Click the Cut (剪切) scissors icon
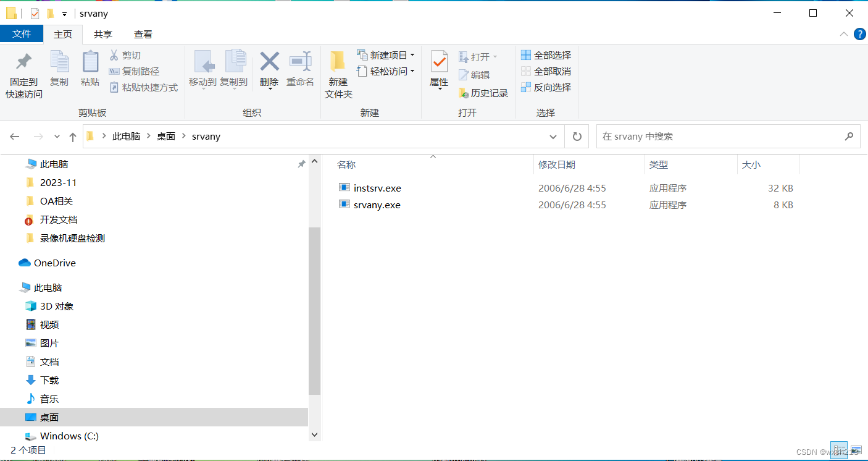868x461 pixels. click(114, 55)
